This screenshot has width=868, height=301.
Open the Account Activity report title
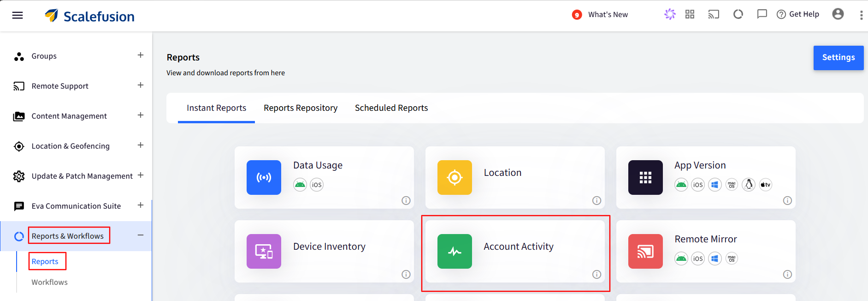[x=519, y=247]
